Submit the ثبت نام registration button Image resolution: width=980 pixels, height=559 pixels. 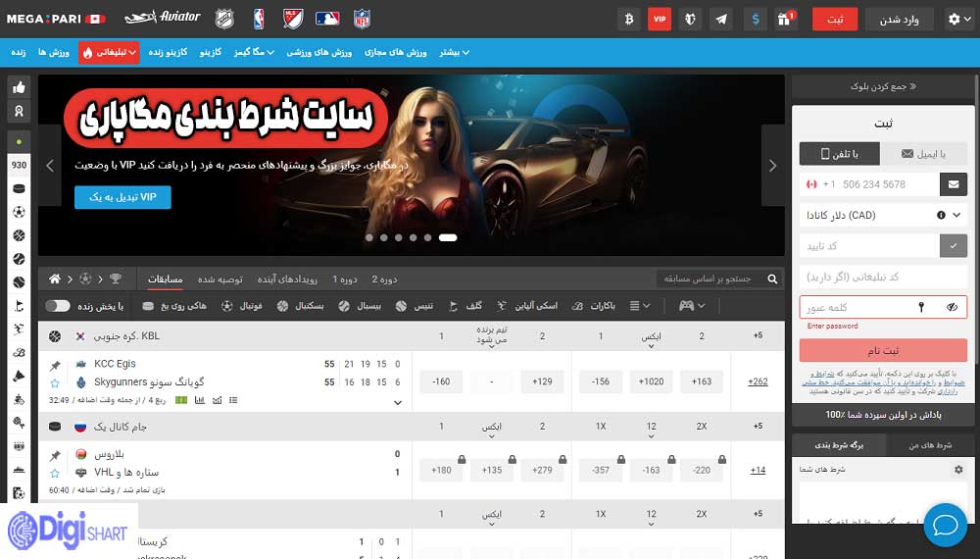[883, 351]
